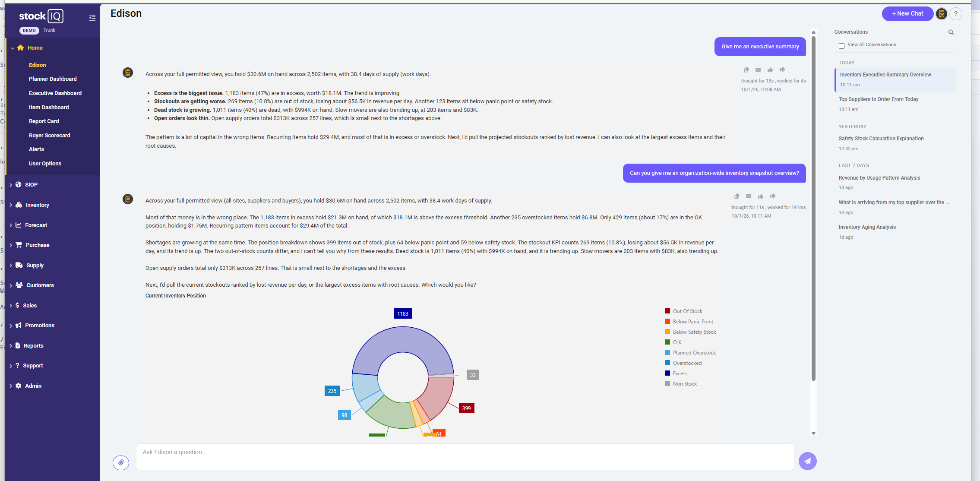Toggle Non Stock legend entry
Viewport: 980px width, 481px height.
tap(681, 384)
